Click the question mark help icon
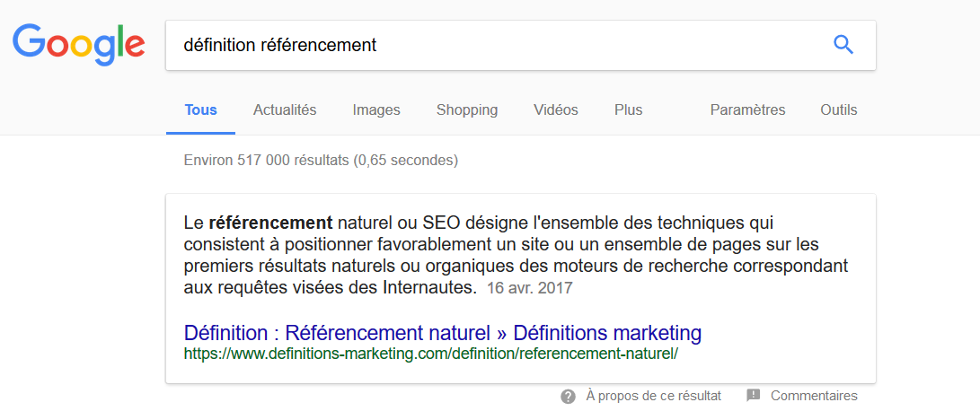The width and height of the screenshot is (980, 420). (568, 397)
